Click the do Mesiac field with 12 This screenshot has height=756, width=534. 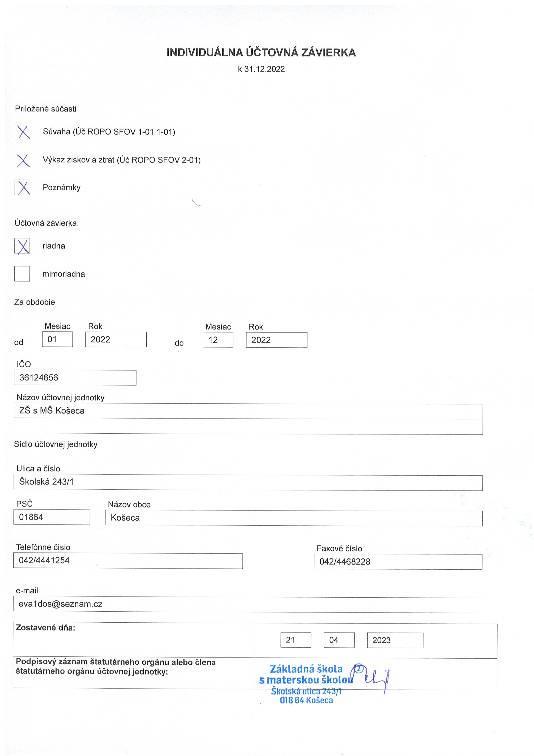coord(218,340)
